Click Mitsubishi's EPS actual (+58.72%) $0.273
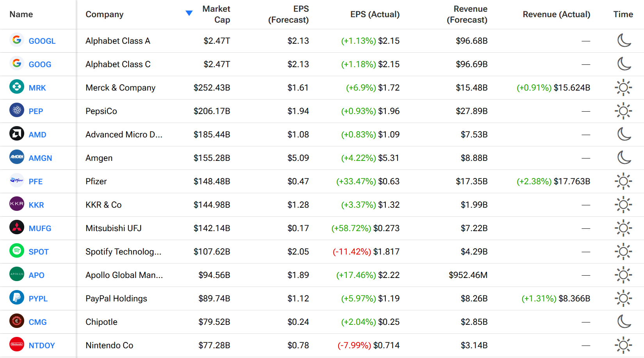 (365, 228)
